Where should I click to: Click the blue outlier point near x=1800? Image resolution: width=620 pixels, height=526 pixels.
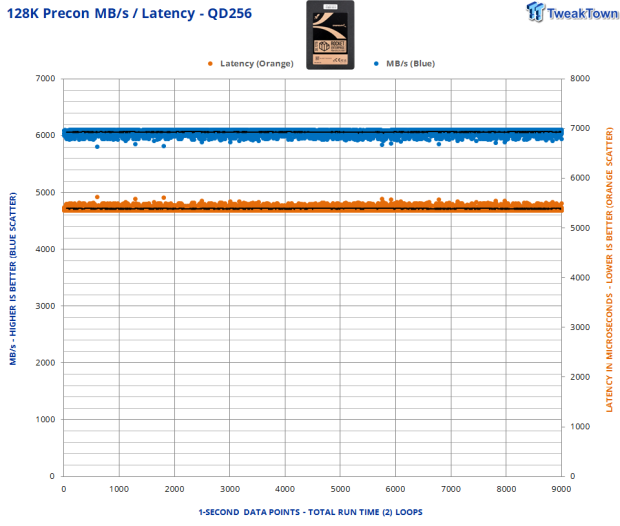tap(164, 146)
